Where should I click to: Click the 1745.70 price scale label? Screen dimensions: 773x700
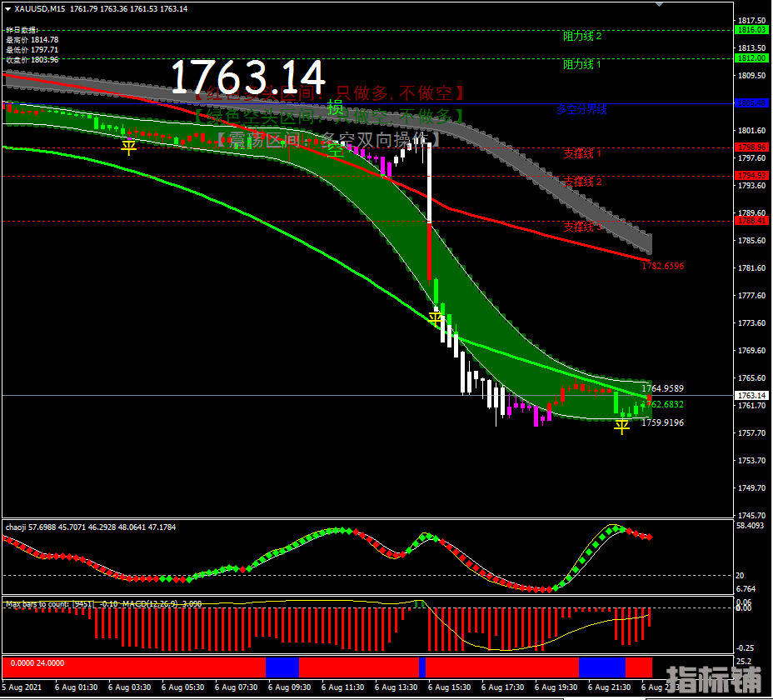tap(752, 516)
